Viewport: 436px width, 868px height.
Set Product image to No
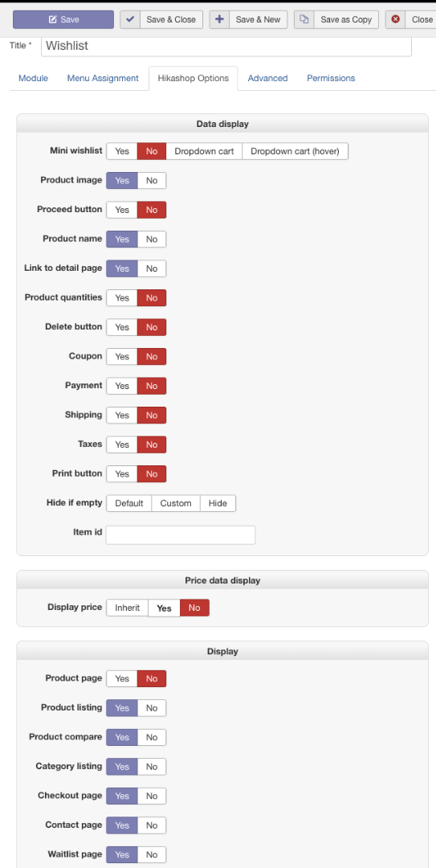click(152, 181)
